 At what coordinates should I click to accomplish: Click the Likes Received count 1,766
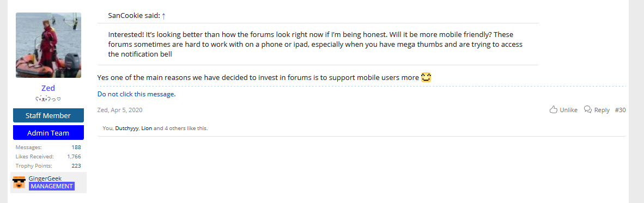click(74, 156)
